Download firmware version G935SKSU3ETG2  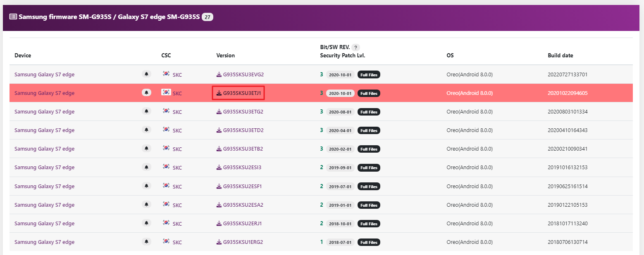tap(240, 112)
